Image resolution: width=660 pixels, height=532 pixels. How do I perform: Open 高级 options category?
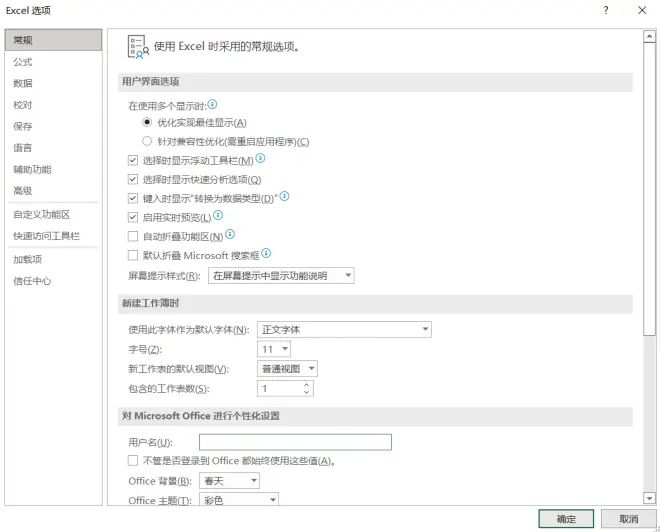pyautogui.click(x=53, y=191)
